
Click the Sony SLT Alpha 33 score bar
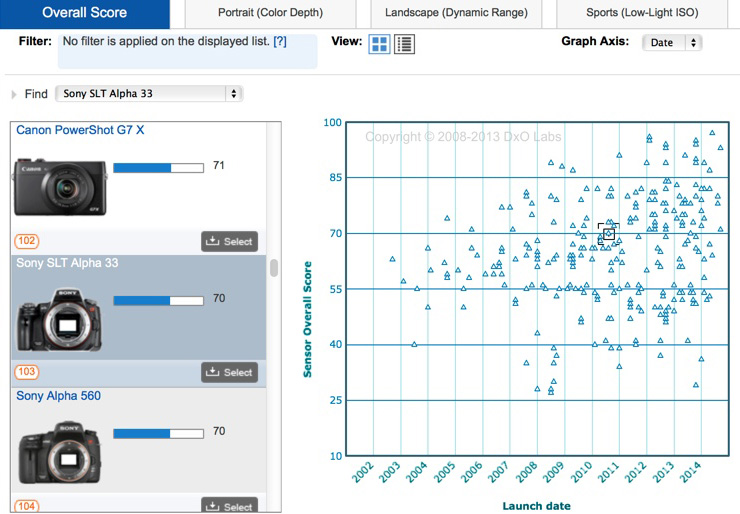pyautogui.click(x=159, y=301)
